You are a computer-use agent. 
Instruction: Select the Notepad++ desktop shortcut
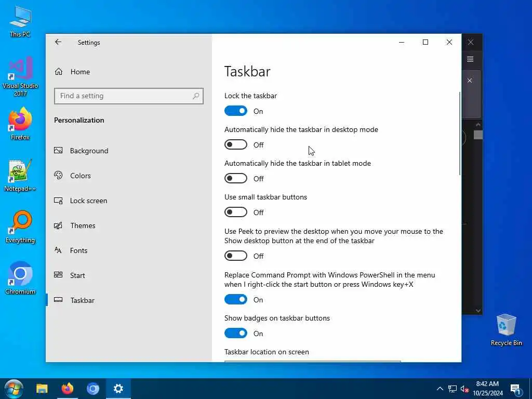20,176
